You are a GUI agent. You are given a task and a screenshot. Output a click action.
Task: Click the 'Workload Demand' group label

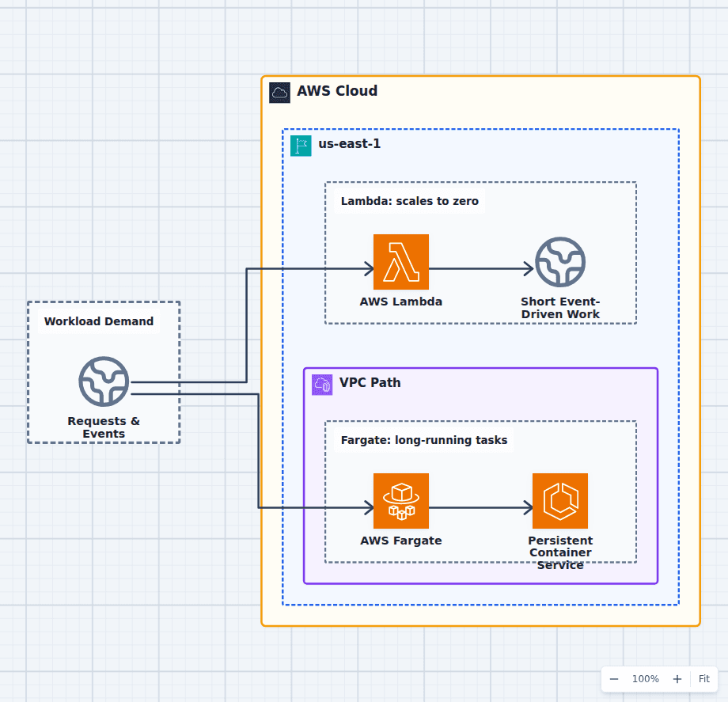coord(98,321)
